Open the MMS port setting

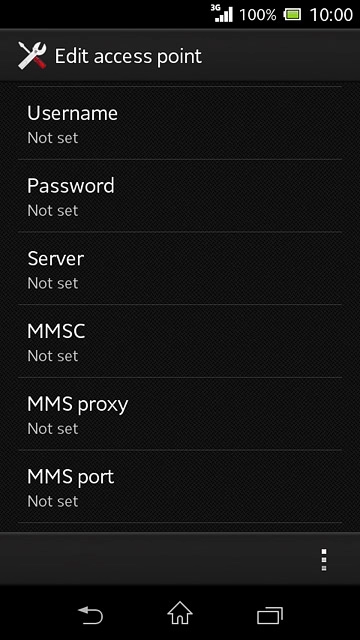[x=180, y=487]
